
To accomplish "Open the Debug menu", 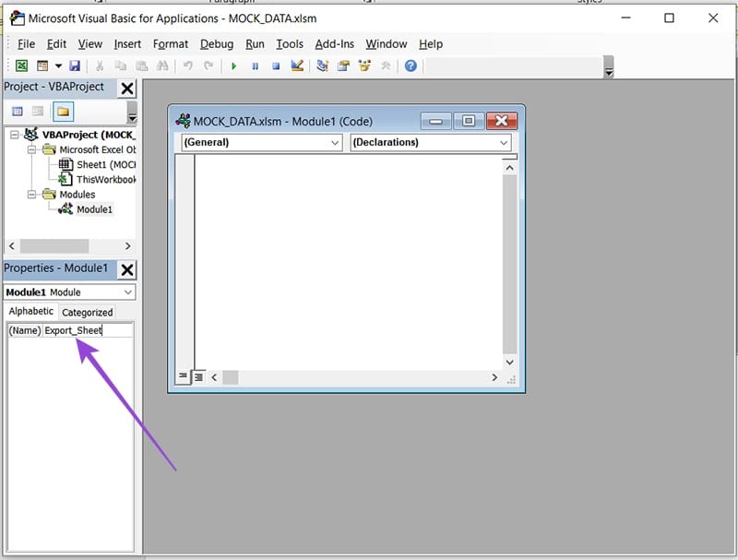I will point(217,43).
